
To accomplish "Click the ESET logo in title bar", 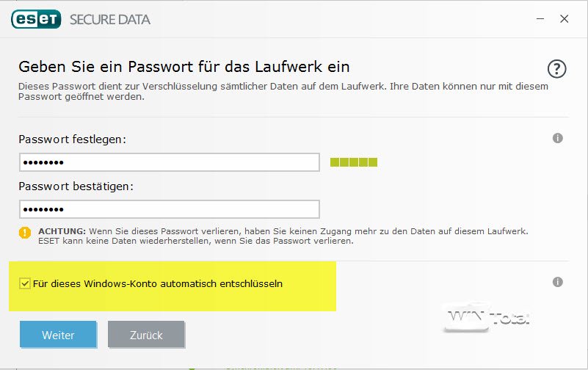I will [x=36, y=19].
